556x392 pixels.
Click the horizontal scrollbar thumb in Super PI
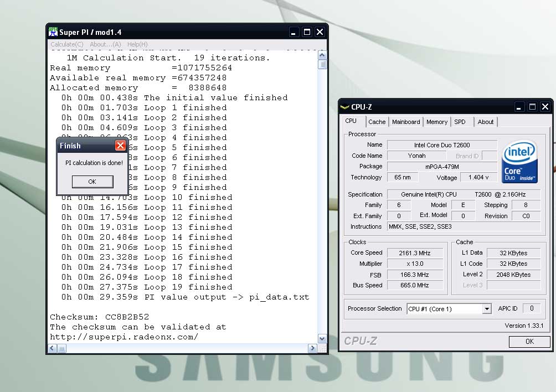(61, 348)
